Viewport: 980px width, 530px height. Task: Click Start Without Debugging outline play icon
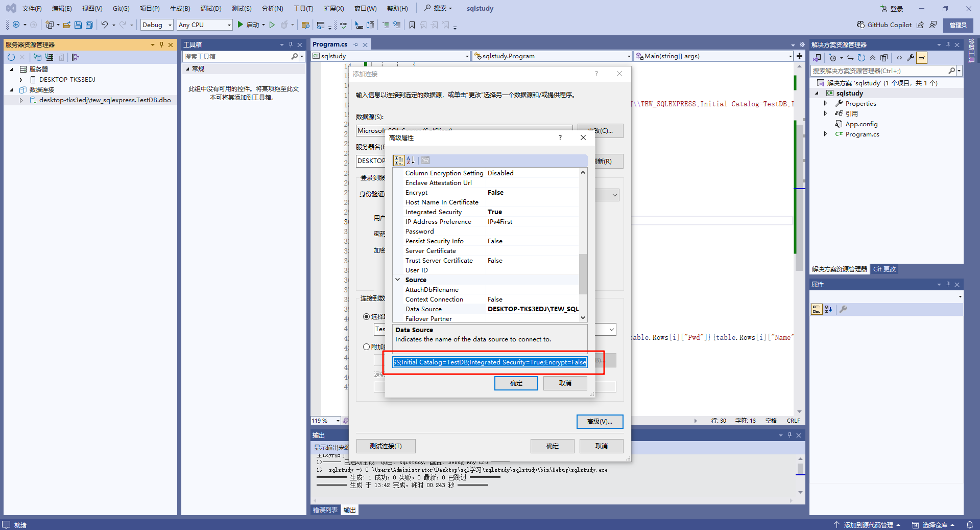point(272,25)
